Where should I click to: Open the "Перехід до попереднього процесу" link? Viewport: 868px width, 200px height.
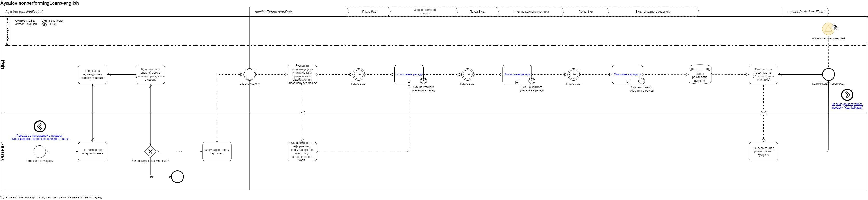coord(40,137)
